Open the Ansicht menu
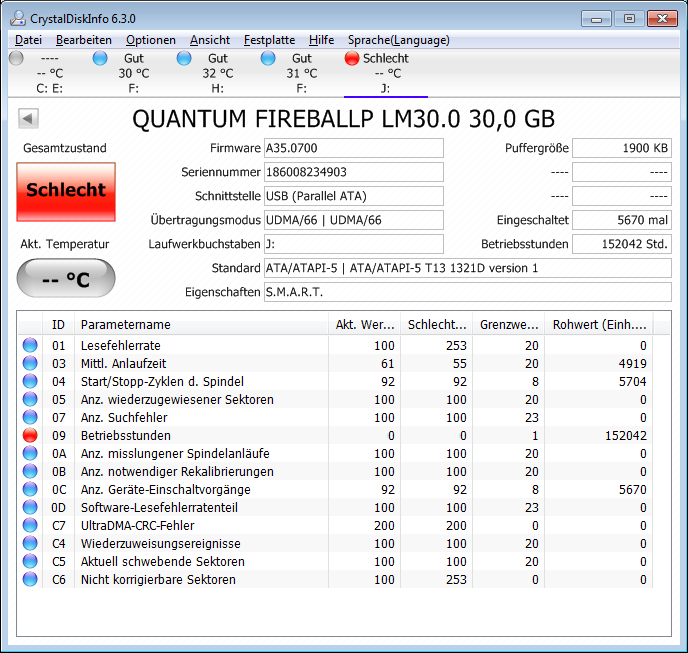The height and width of the screenshot is (653, 688). point(210,40)
